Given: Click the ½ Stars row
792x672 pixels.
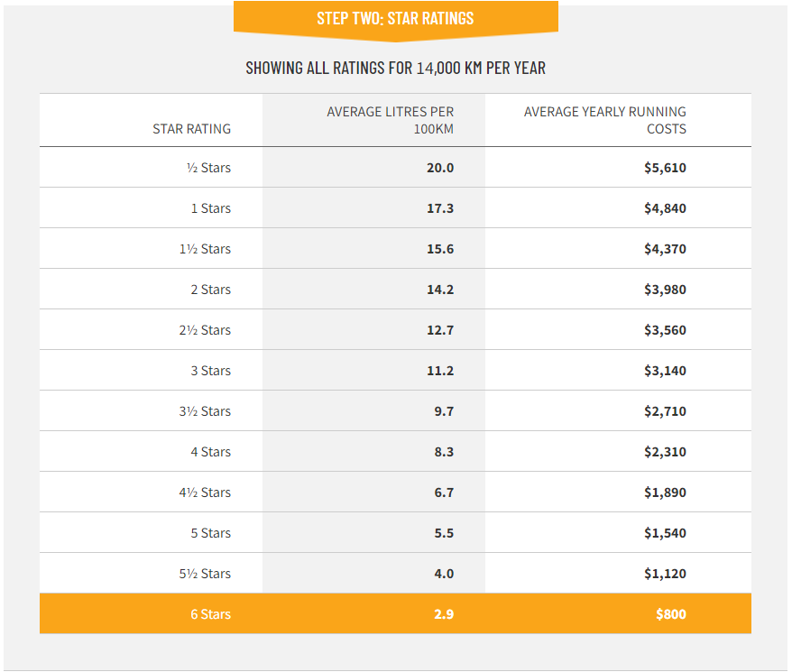Looking at the screenshot, I should (x=395, y=167).
